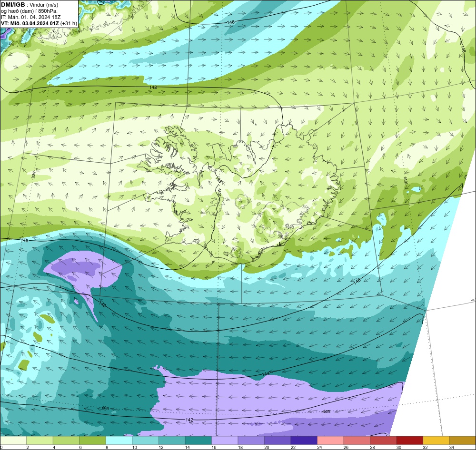Click the '148' contour label over western Iceland
The image size is (476, 450).
click(218, 180)
